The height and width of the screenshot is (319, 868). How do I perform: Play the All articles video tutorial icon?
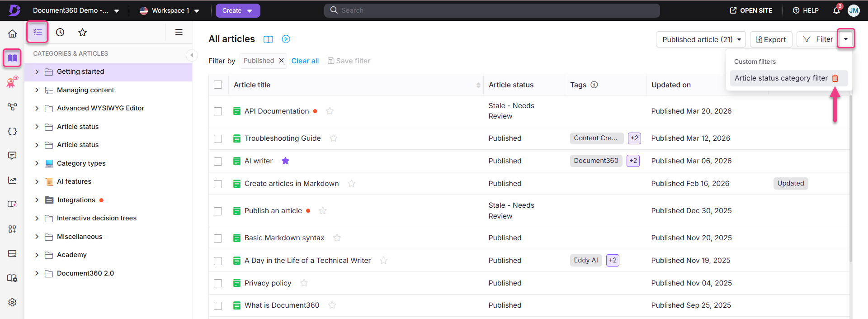pyautogui.click(x=286, y=39)
